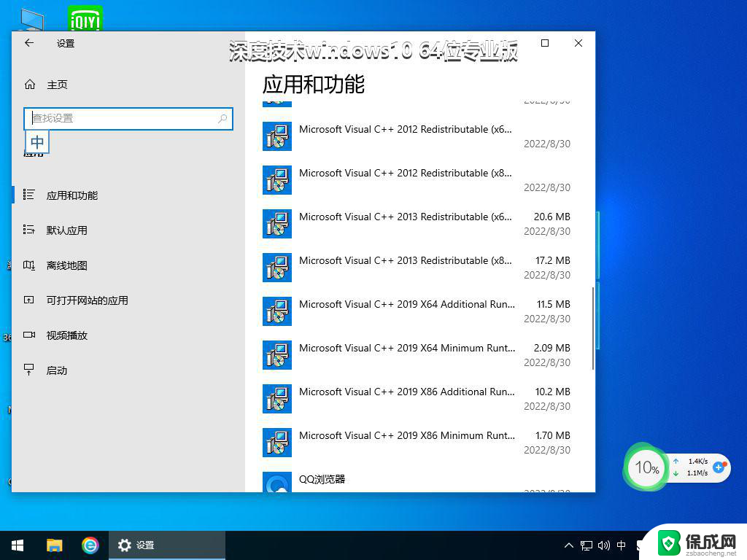Image resolution: width=747 pixels, height=560 pixels.
Task: Click the 视频播放 camera icon
Action: (x=29, y=335)
